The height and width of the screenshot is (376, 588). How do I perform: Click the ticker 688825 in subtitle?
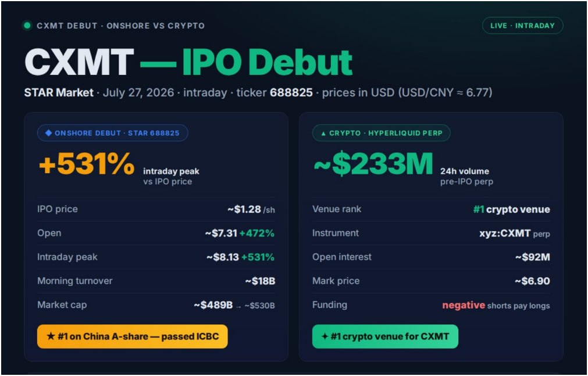[x=291, y=92]
